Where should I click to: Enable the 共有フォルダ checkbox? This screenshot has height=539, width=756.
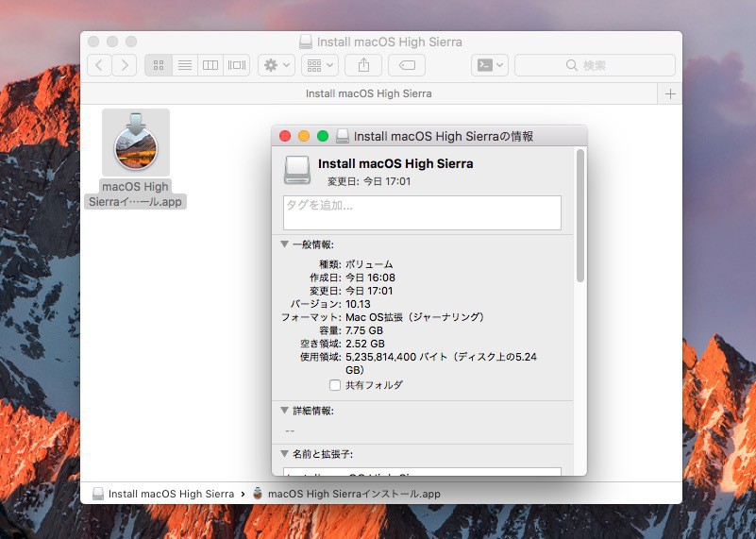point(335,385)
